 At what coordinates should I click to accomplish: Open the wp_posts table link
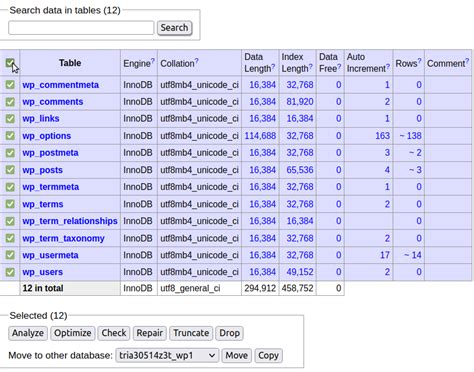pos(42,170)
